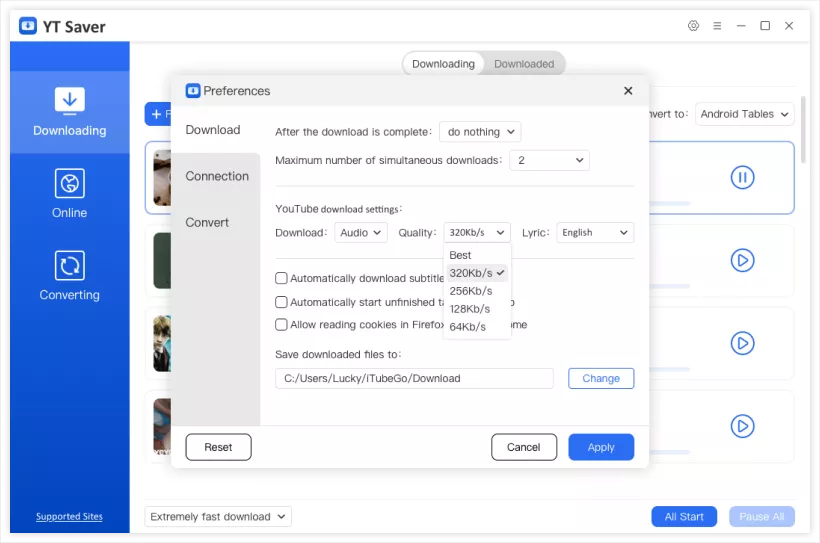
Task: Open maximum simultaneous downloads dropdown
Action: [x=549, y=160]
